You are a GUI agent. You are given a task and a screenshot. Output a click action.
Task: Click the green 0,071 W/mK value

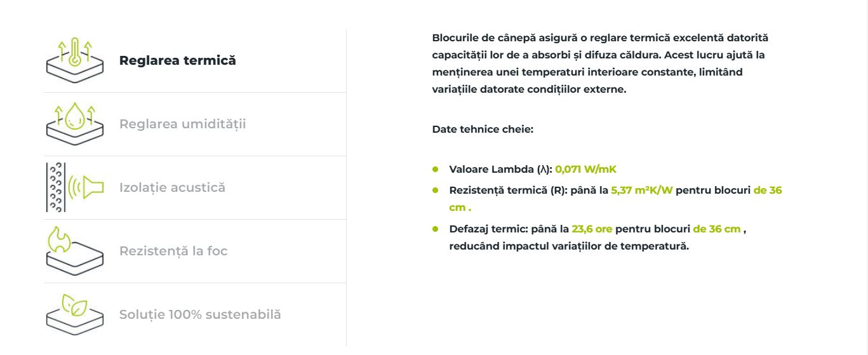click(586, 170)
